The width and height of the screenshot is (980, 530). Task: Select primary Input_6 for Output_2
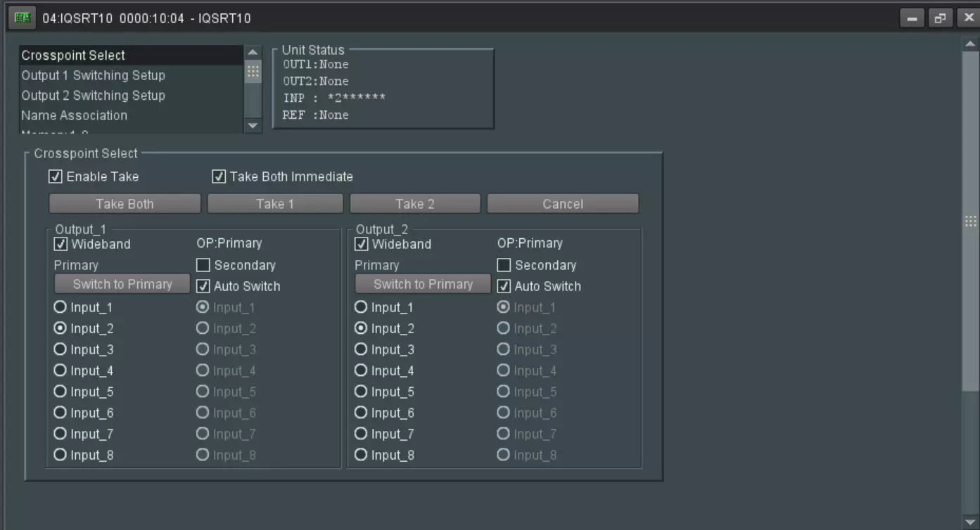pyautogui.click(x=361, y=413)
